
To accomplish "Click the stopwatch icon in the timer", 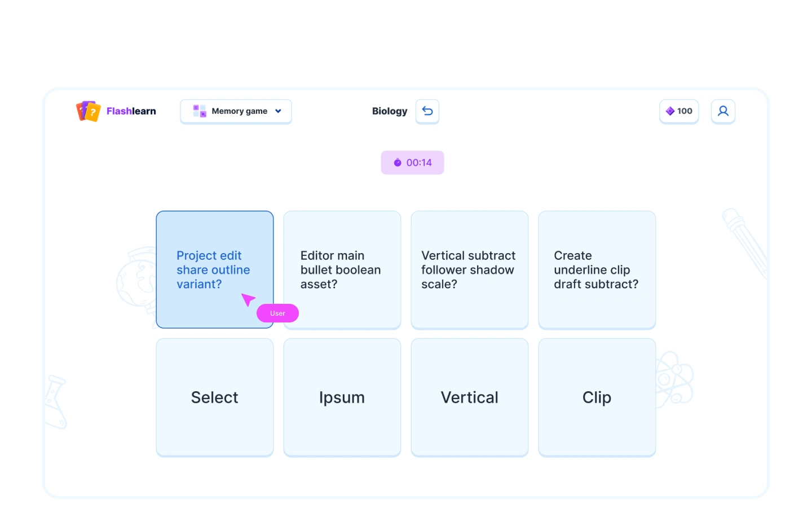I will 398,163.
